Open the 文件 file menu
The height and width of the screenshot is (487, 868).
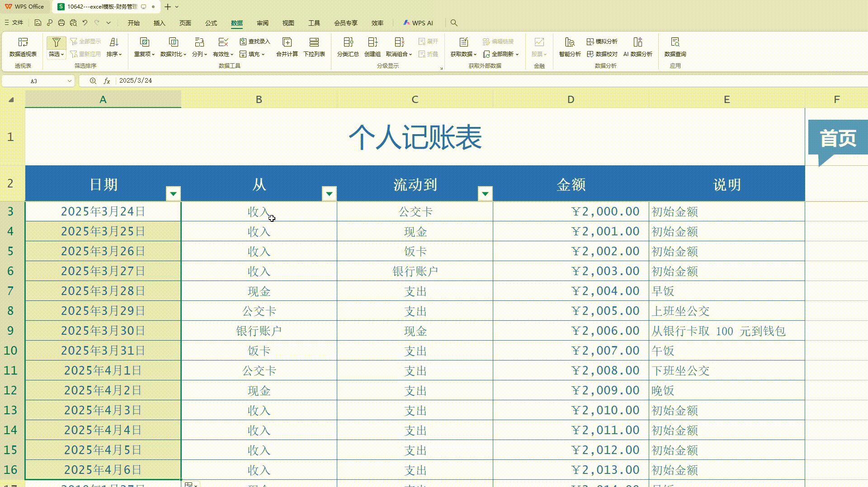[x=14, y=23]
